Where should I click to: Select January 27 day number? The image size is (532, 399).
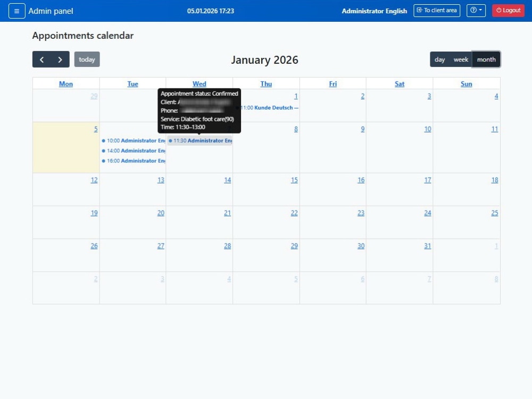tap(161, 246)
